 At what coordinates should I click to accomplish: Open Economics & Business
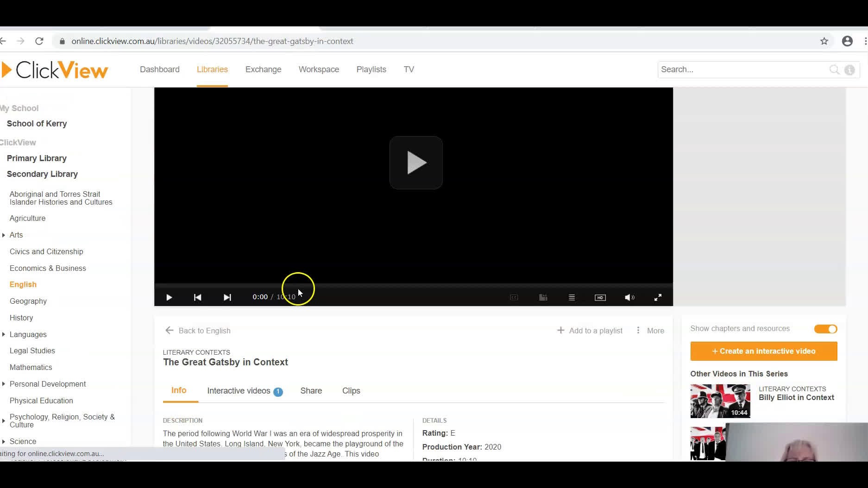tap(48, 268)
